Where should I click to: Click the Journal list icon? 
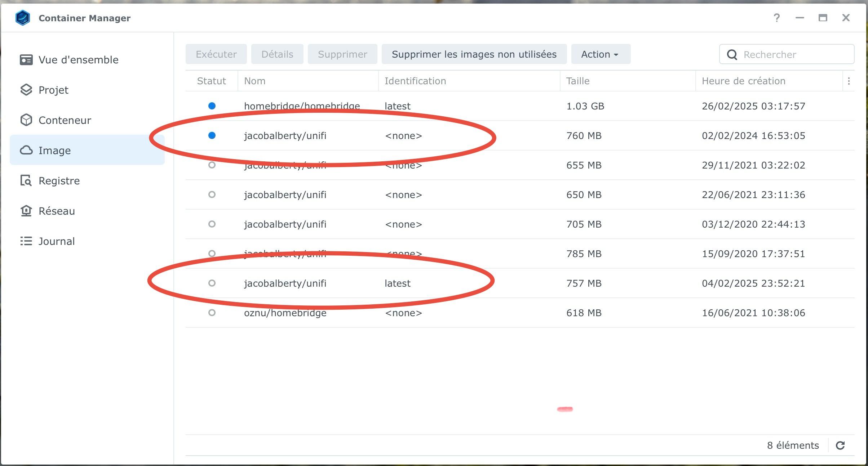coord(26,241)
